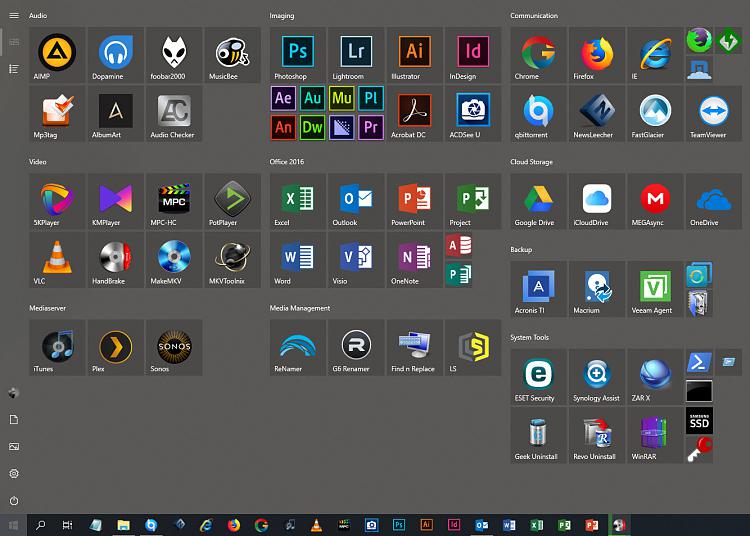Image resolution: width=750 pixels, height=536 pixels.
Task: Launch HandBrake tile
Action: pos(116,260)
